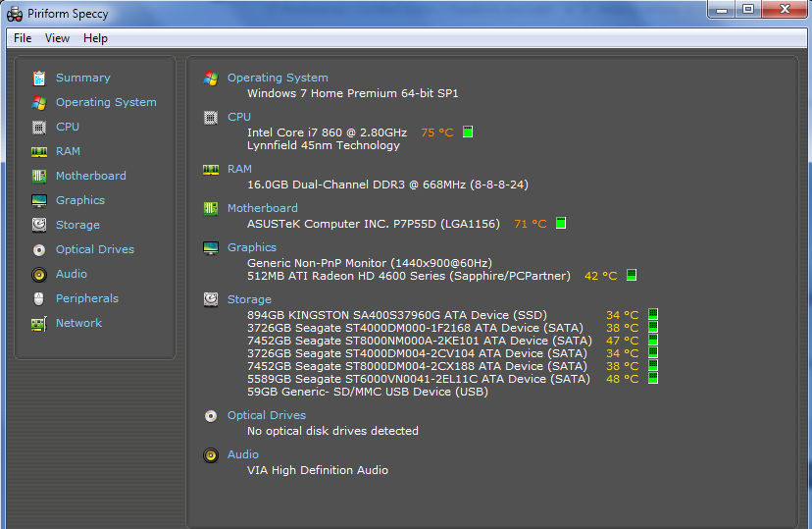
Task: Click ASUSTeK Computer INC. P7P55D text
Action: click(x=374, y=224)
